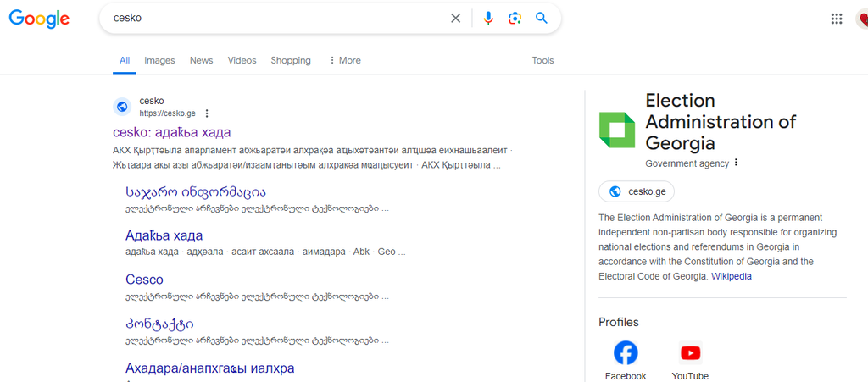
Task: Open the YouTube profile icon
Action: tap(690, 352)
